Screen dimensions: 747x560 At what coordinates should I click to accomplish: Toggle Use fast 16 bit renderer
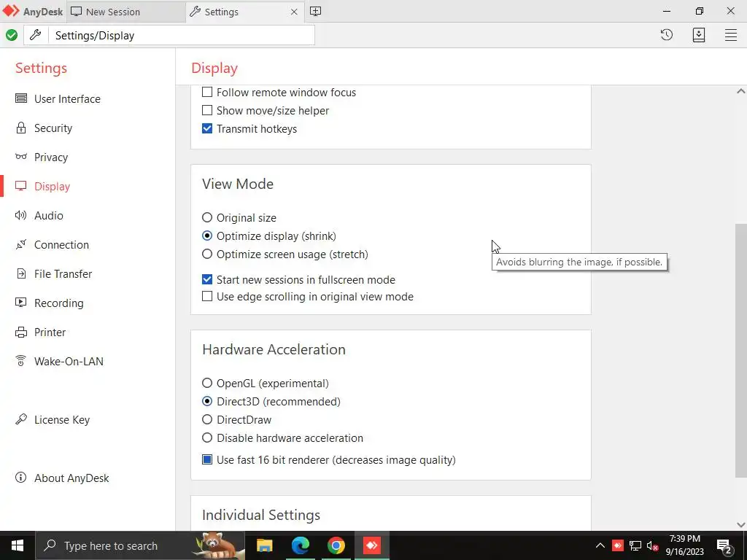pyautogui.click(x=207, y=459)
